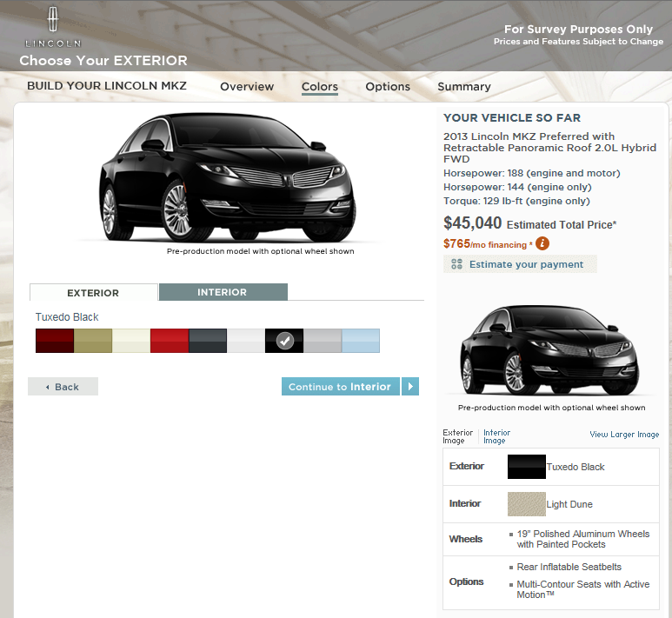This screenshot has height=618, width=672.
Task: Click the 2013 Lincoln MKZ Preferred model title
Action: pos(549,148)
